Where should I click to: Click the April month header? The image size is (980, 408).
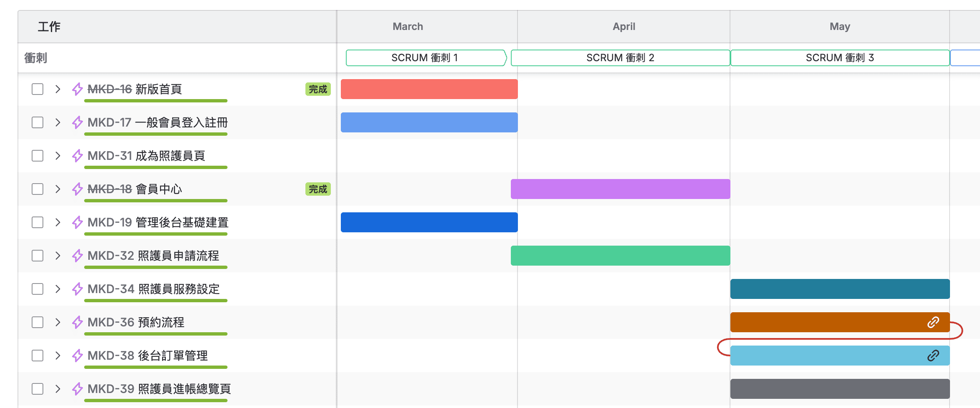pyautogui.click(x=624, y=27)
